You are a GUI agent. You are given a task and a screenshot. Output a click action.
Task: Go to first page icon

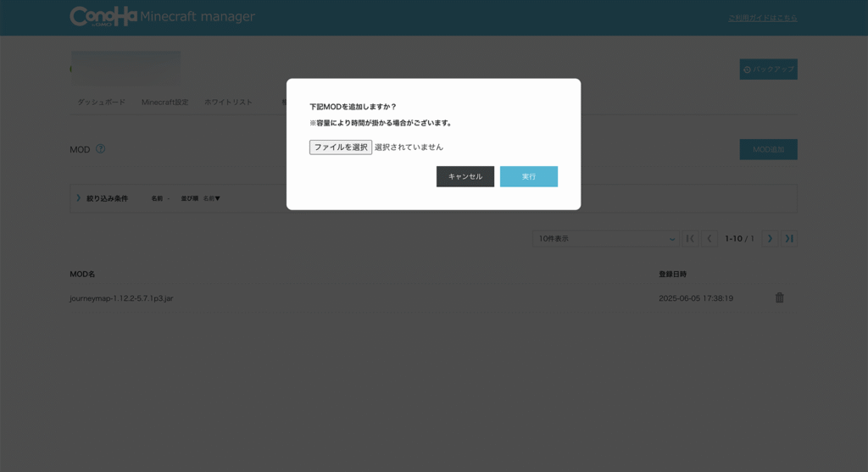click(690, 238)
